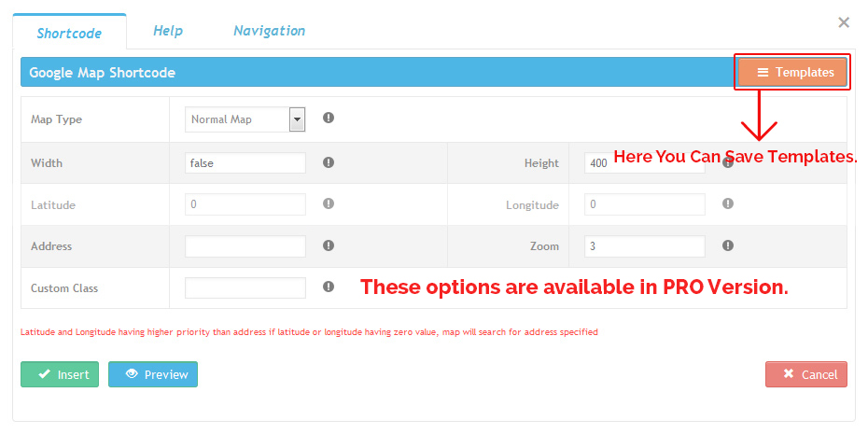Click the info icon next to Zoom field
Viewport: 868px width, 434px height.
[728, 245]
